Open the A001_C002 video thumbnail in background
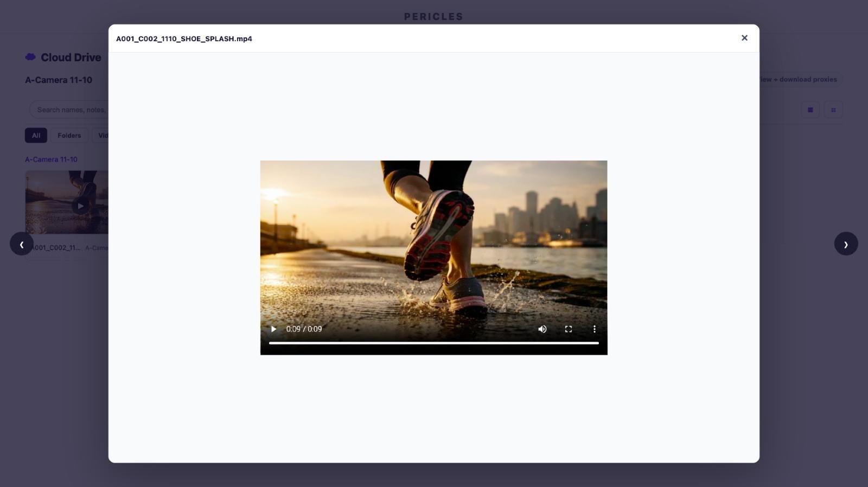 tap(67, 202)
